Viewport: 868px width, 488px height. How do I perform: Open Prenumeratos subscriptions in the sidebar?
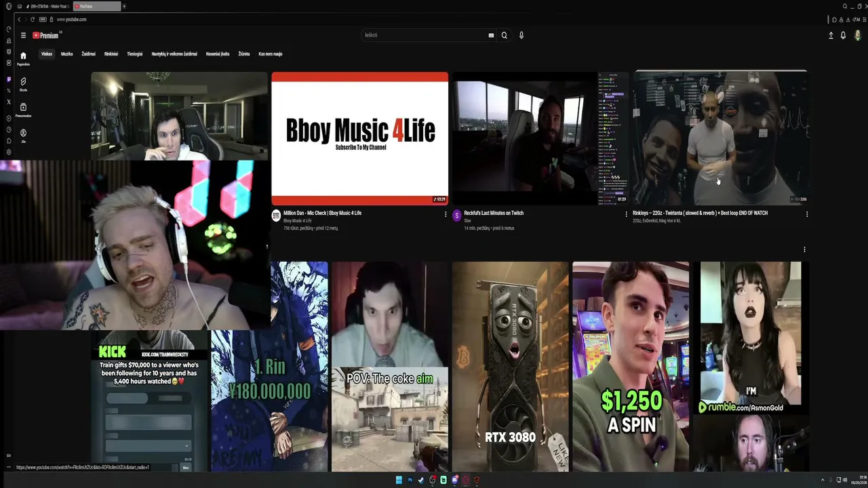pyautogui.click(x=23, y=109)
